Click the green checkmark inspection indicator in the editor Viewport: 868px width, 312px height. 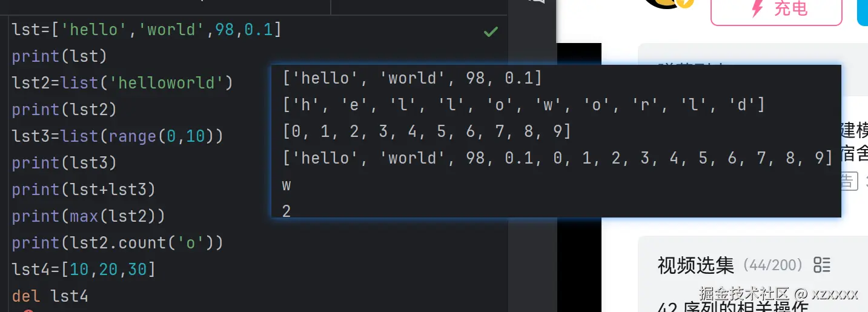[491, 32]
